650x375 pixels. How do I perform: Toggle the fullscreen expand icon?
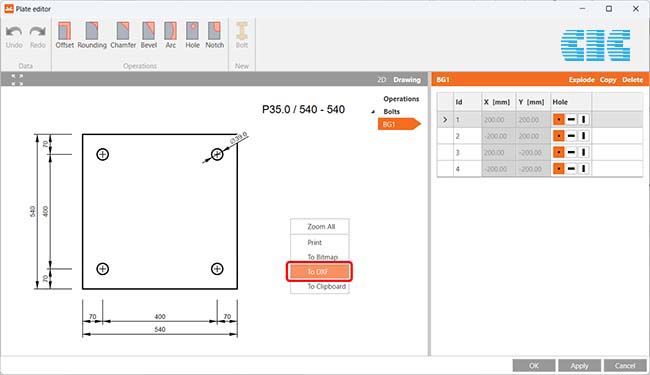point(17,80)
